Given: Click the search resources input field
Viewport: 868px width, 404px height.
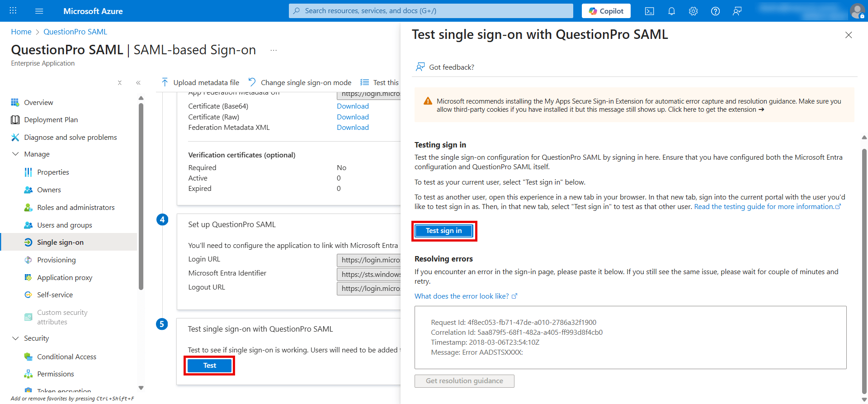Looking at the screenshot, I should [430, 11].
